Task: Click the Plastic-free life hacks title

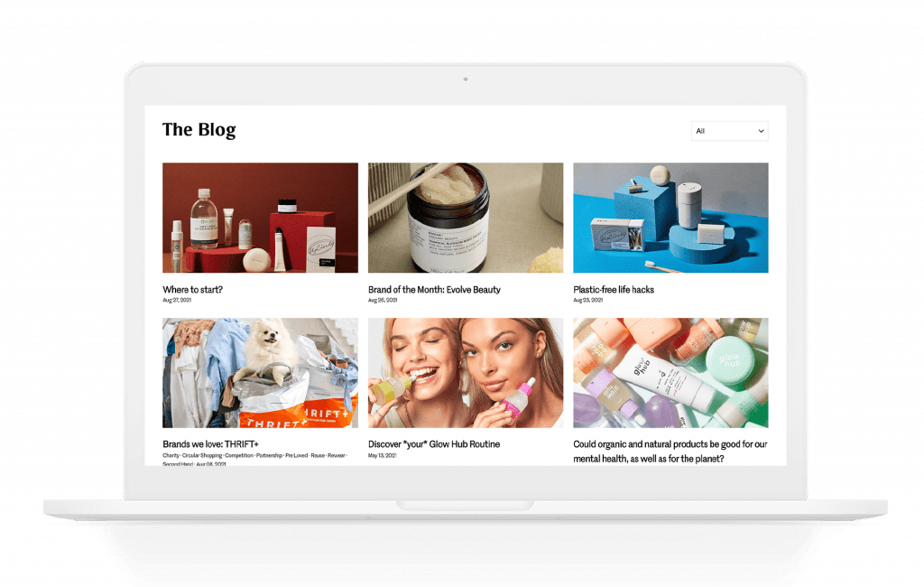Action: pyautogui.click(x=614, y=290)
